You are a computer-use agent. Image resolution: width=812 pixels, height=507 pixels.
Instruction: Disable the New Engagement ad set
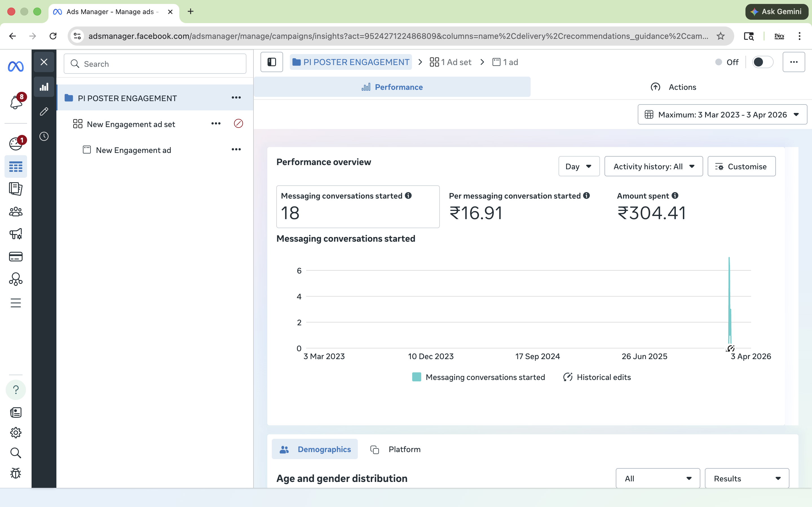click(x=238, y=123)
